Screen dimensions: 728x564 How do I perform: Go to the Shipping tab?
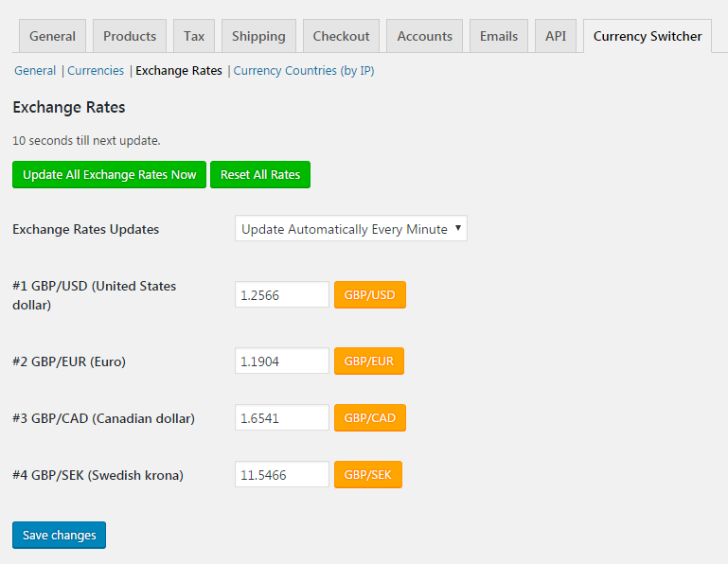[258, 36]
